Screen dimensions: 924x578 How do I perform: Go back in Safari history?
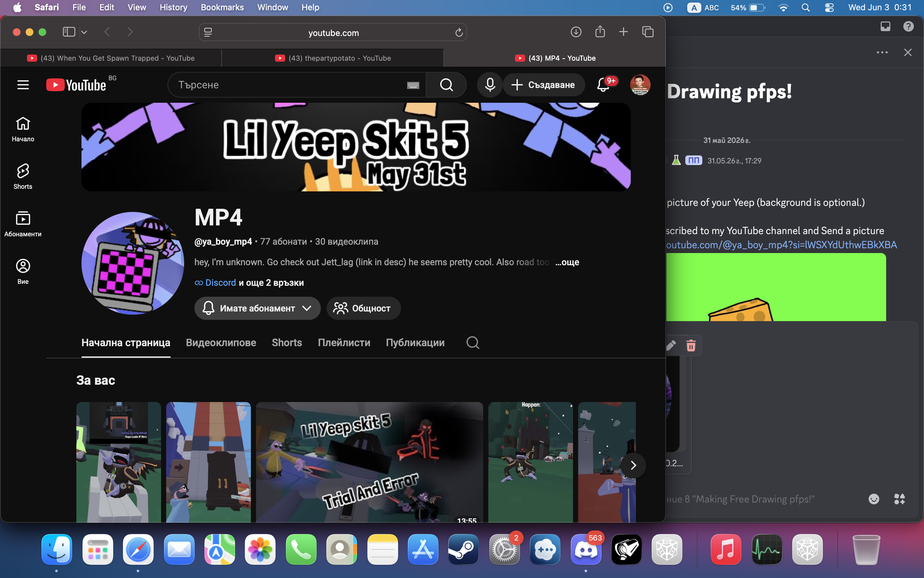[107, 32]
